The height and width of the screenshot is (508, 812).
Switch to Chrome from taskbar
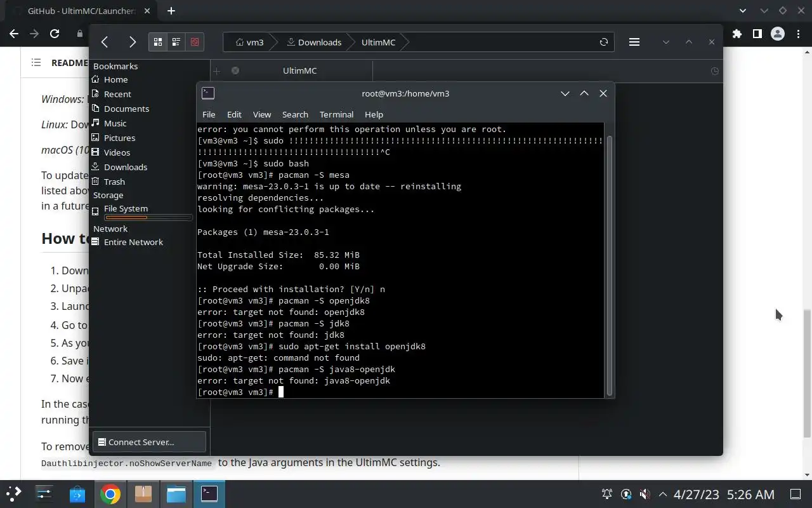coord(110,493)
